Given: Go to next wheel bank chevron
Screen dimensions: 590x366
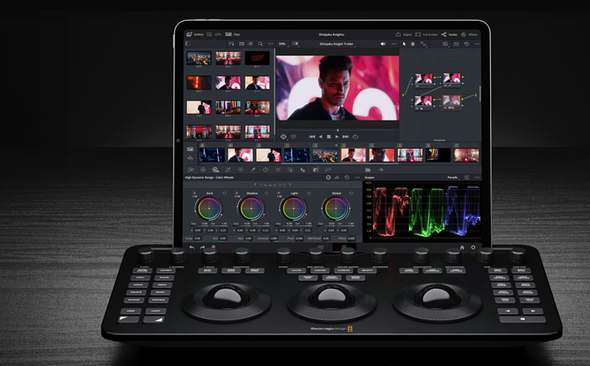Looking at the screenshot, I should (x=290, y=185).
